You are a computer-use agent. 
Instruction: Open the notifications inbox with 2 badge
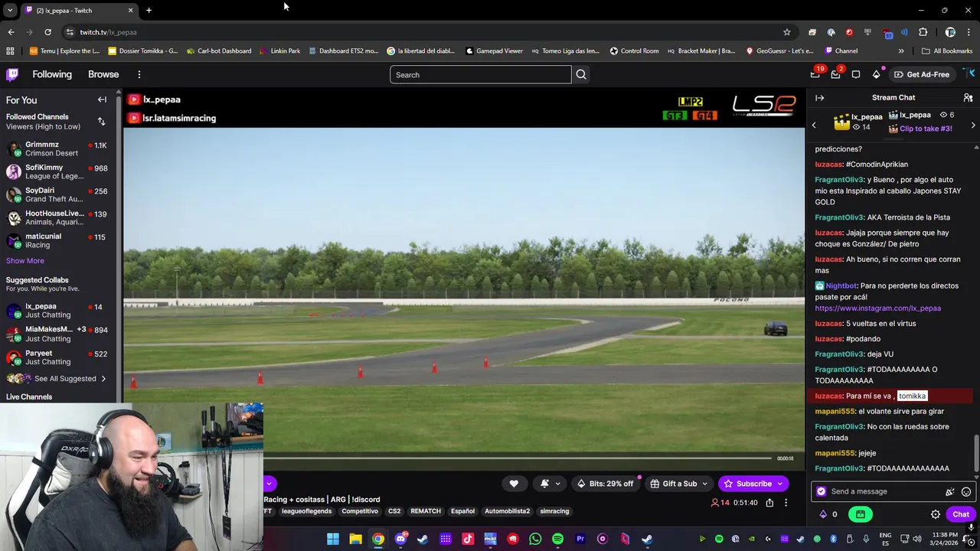(x=835, y=74)
